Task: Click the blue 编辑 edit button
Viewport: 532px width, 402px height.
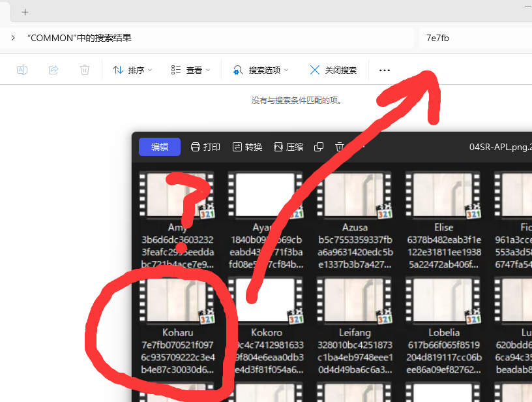Action: point(160,147)
